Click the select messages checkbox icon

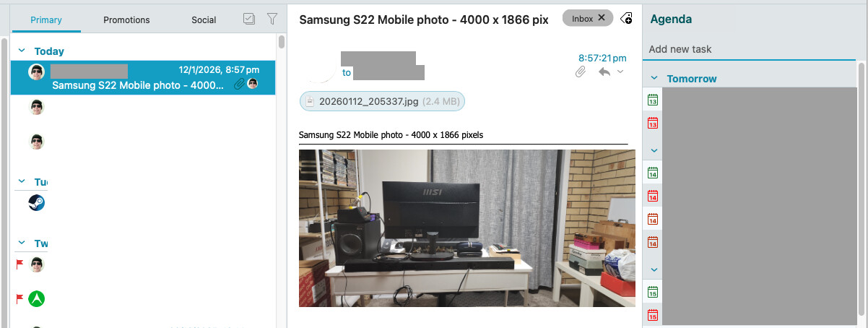pyautogui.click(x=250, y=20)
